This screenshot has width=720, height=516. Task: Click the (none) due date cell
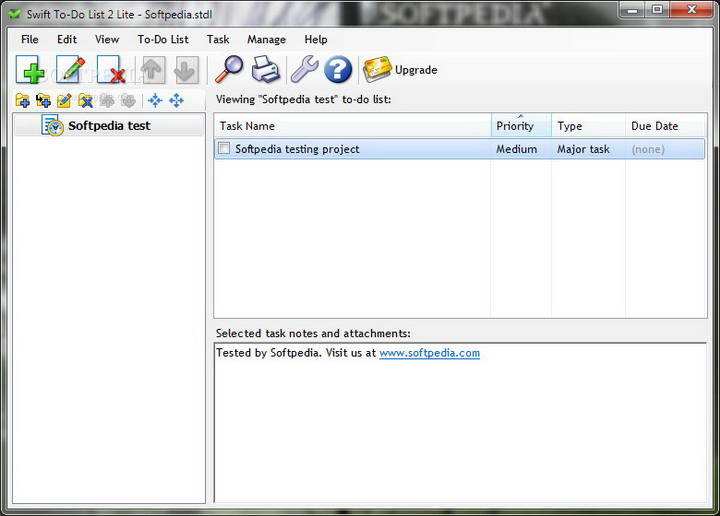[x=648, y=149]
